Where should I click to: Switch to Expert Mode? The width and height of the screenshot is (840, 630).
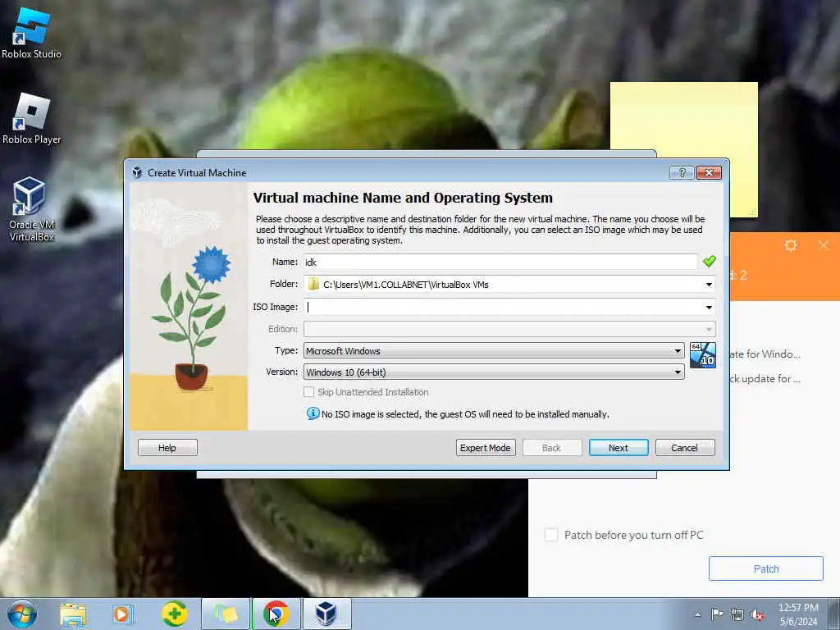point(486,448)
